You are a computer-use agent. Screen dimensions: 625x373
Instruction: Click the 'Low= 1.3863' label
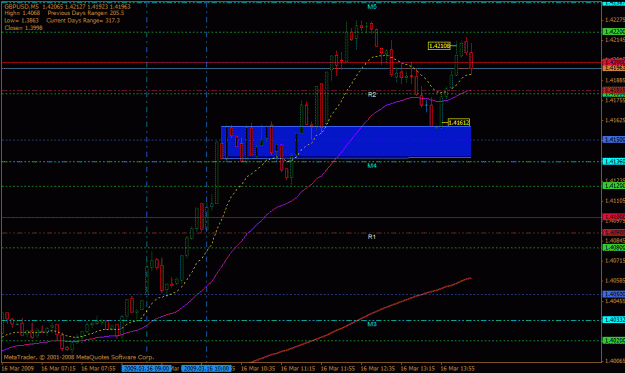[x=22, y=20]
